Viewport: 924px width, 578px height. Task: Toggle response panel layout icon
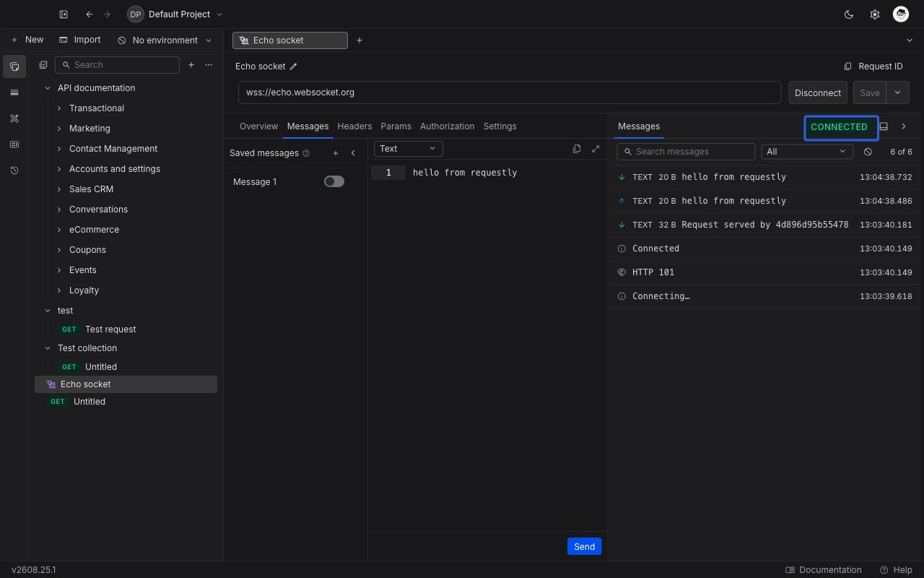(x=884, y=126)
